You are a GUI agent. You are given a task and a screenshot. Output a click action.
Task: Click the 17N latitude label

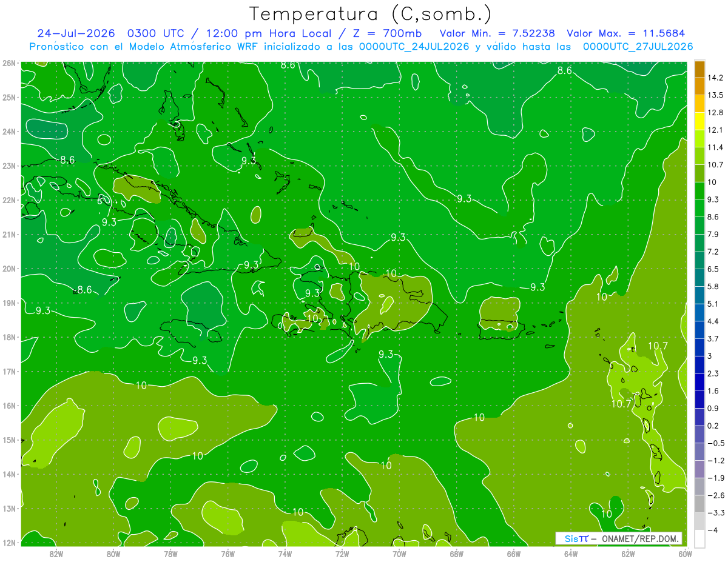point(10,371)
